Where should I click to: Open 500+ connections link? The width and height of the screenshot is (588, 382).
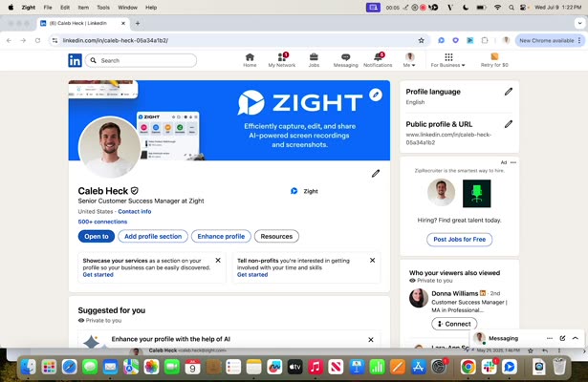[102, 222]
